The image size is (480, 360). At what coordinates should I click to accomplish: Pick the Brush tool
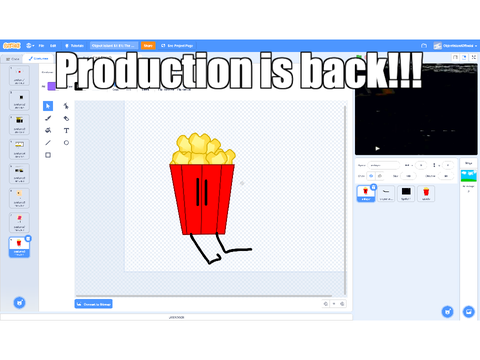pos(48,118)
